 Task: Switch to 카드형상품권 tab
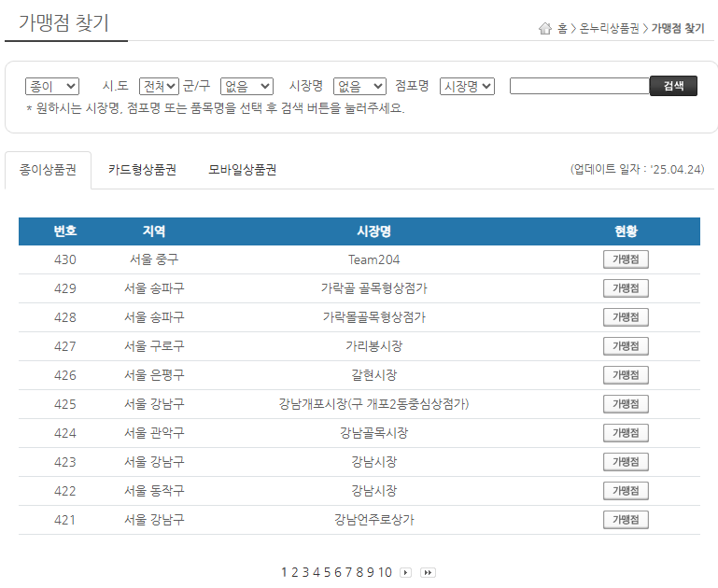(143, 170)
